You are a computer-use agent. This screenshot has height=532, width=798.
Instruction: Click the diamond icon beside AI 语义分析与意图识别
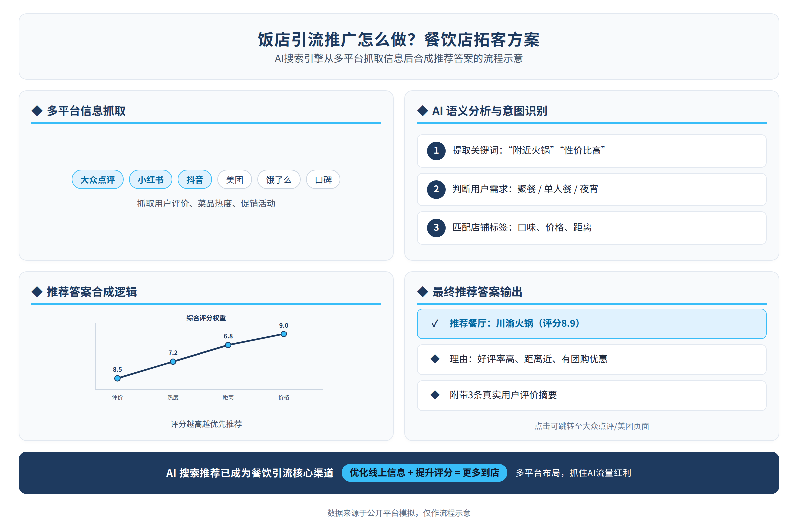pos(422,111)
